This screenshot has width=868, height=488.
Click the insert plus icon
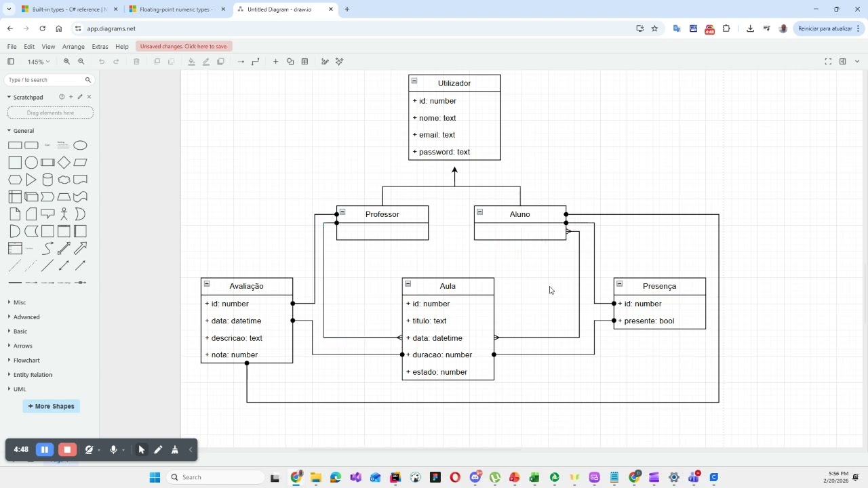coord(275,62)
